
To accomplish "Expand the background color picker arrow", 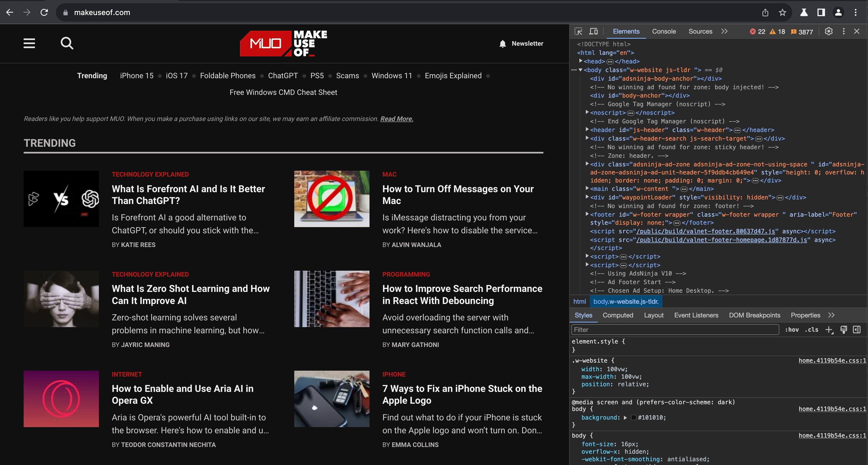I will (625, 417).
